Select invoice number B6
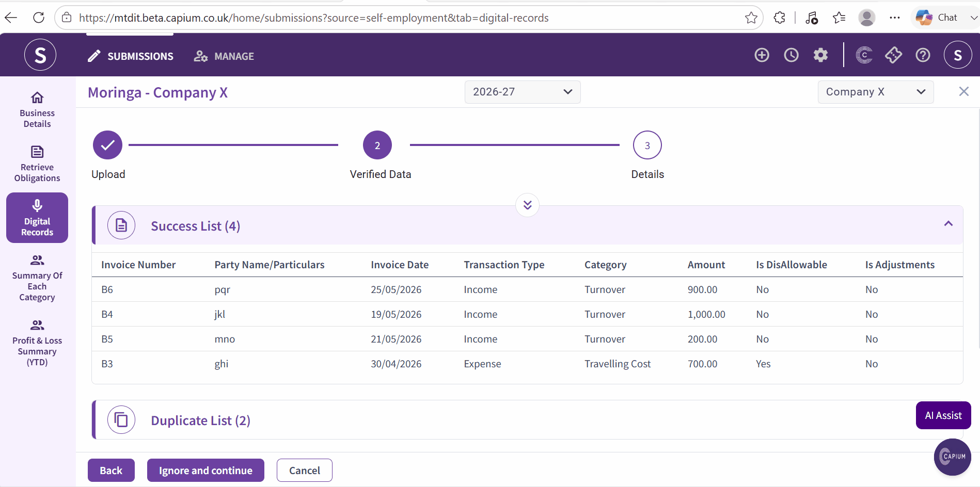The height and width of the screenshot is (487, 980). pos(107,289)
